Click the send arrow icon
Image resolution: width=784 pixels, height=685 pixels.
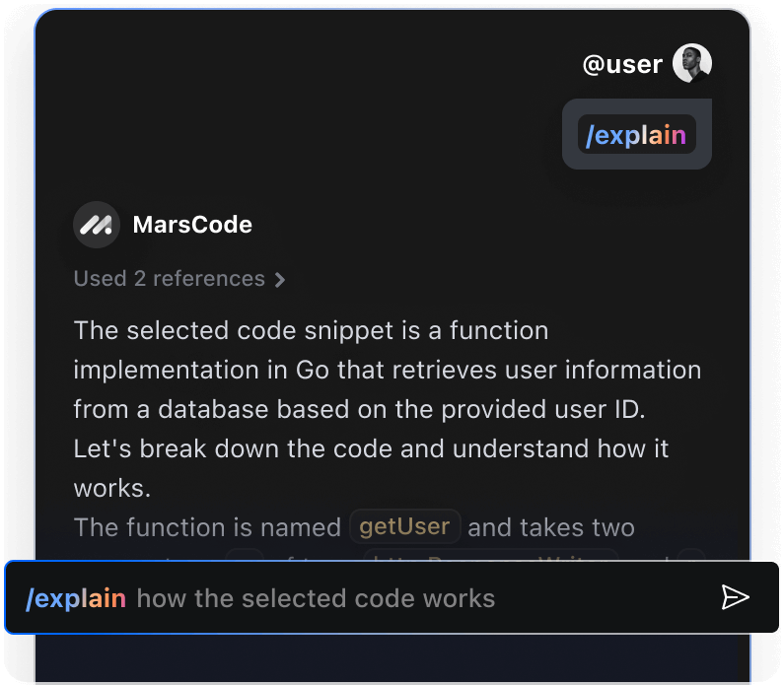(x=735, y=597)
